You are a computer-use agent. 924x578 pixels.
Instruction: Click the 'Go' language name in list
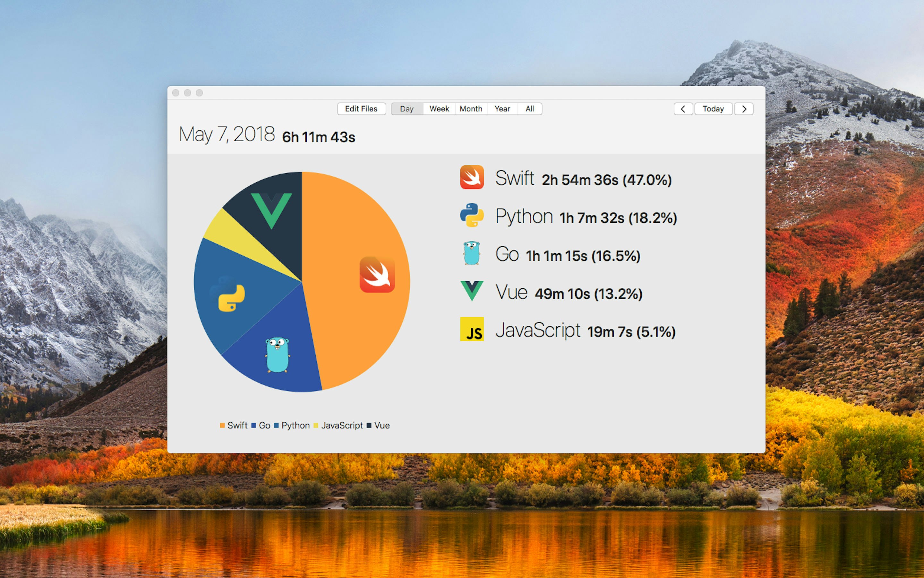click(x=507, y=254)
